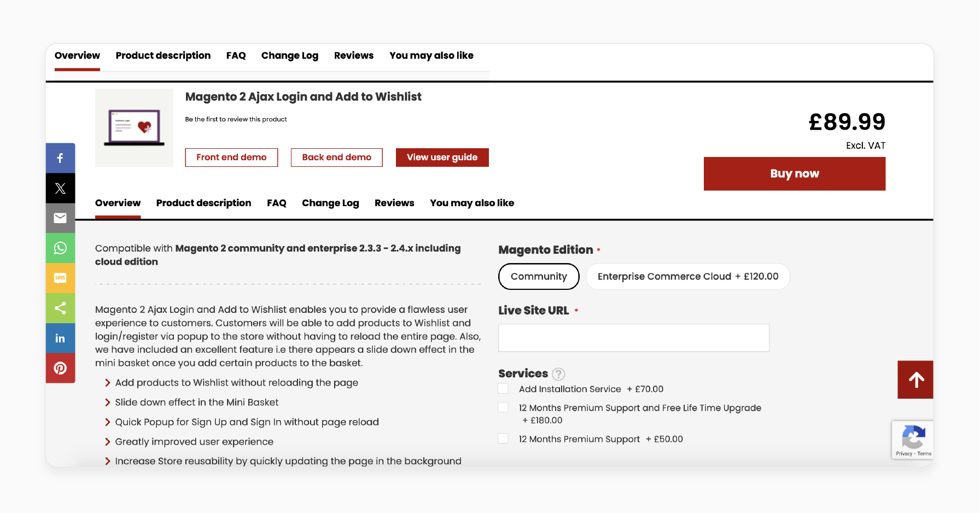The image size is (980, 513).
Task: Open the lower You may also like tab
Action: (x=472, y=203)
